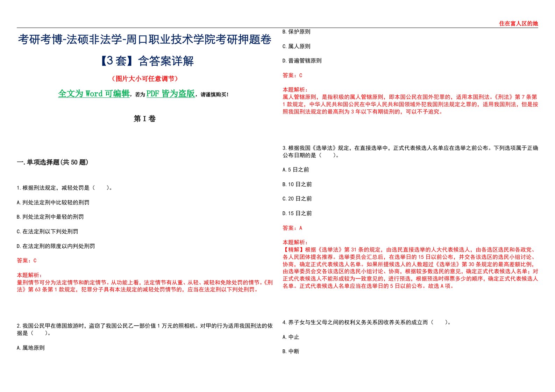
Task: Select option A.属地原则
Action: tap(30, 348)
